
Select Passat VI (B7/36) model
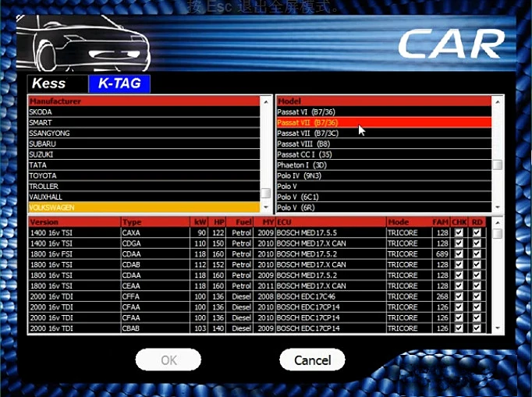pos(384,112)
